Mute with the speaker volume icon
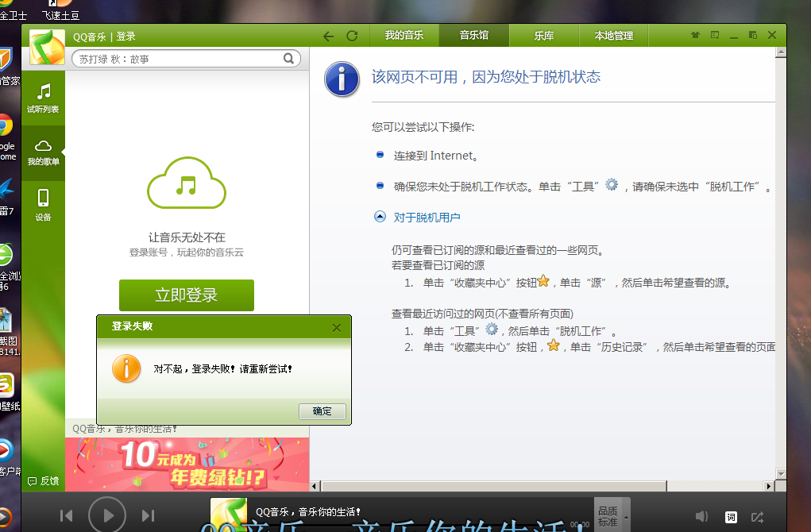This screenshot has width=811, height=532. pyautogui.click(x=701, y=516)
